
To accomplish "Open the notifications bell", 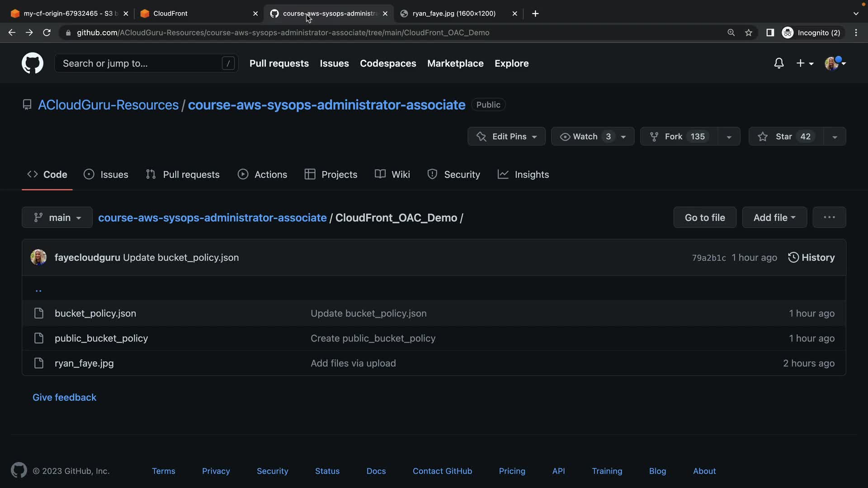I will [x=778, y=63].
